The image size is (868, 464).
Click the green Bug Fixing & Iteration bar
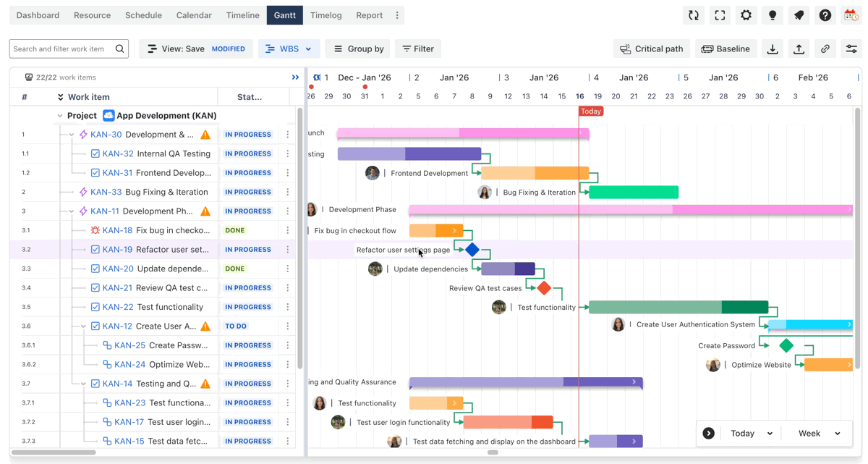pyautogui.click(x=633, y=193)
